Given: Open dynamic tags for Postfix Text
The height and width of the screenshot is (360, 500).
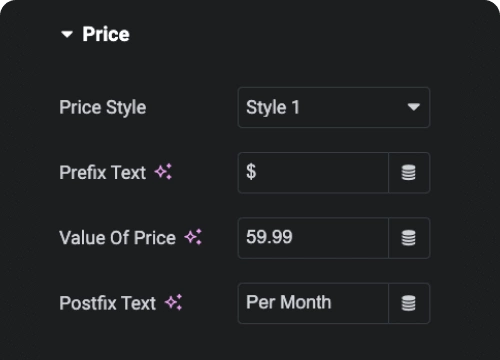Looking at the screenshot, I should 409,303.
